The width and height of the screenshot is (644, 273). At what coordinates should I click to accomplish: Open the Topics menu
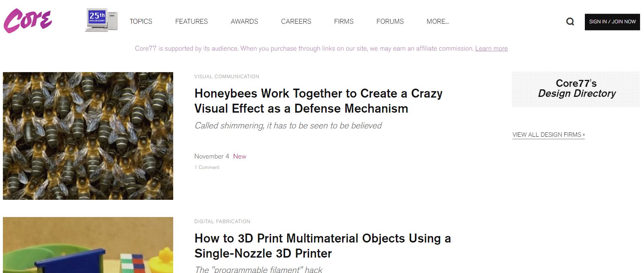point(141,22)
